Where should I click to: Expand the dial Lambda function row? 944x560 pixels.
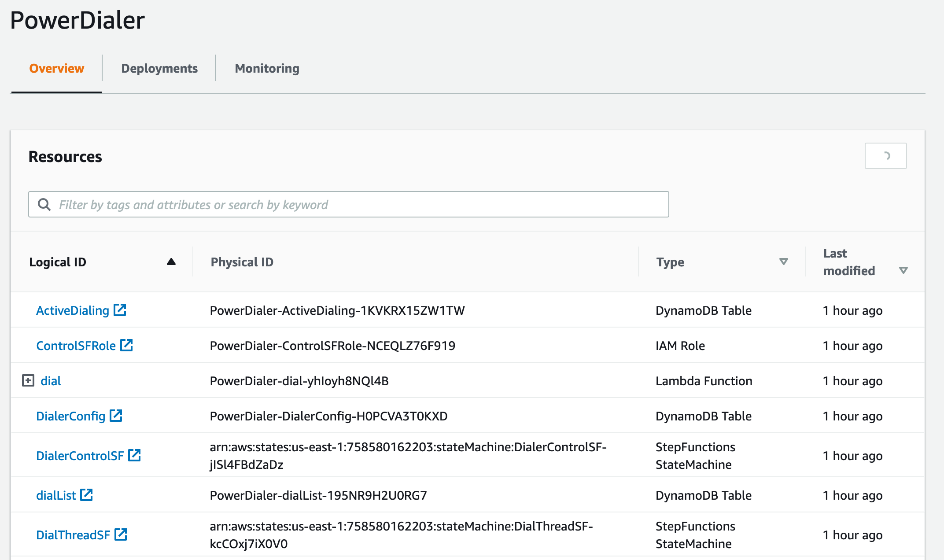28,380
